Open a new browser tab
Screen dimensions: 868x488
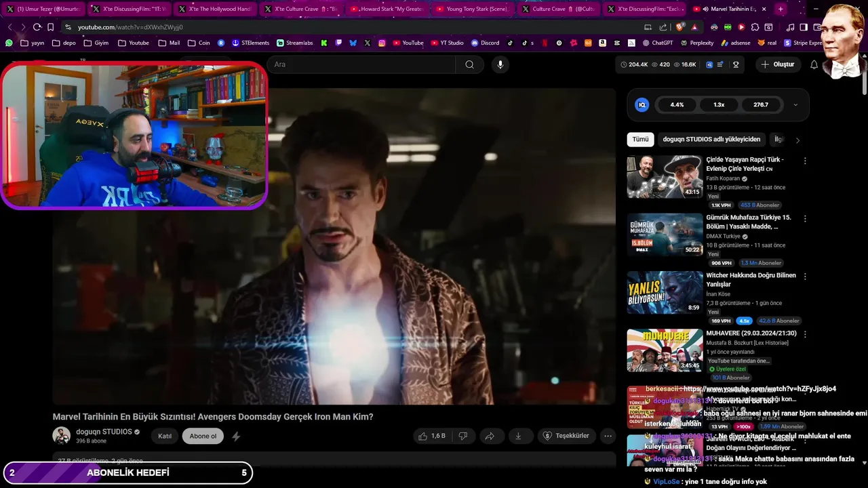[781, 9]
